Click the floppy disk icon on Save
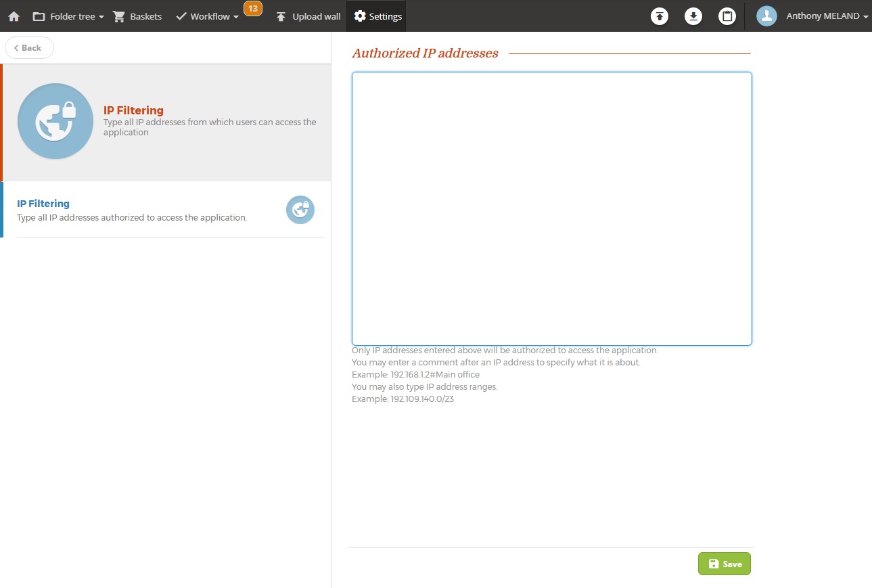The width and height of the screenshot is (872, 588). coord(713,564)
